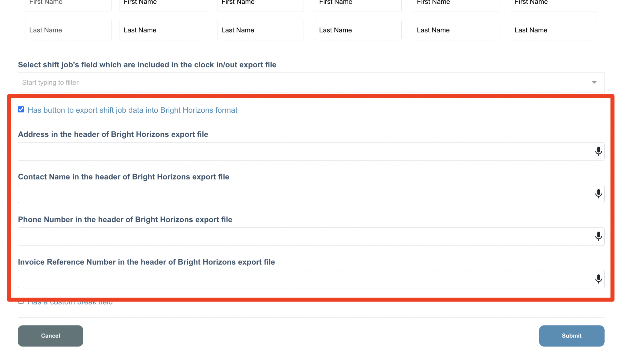This screenshot has height=364, width=624.
Task: Click microphone icon in Invoice Reference field
Action: coord(598,279)
